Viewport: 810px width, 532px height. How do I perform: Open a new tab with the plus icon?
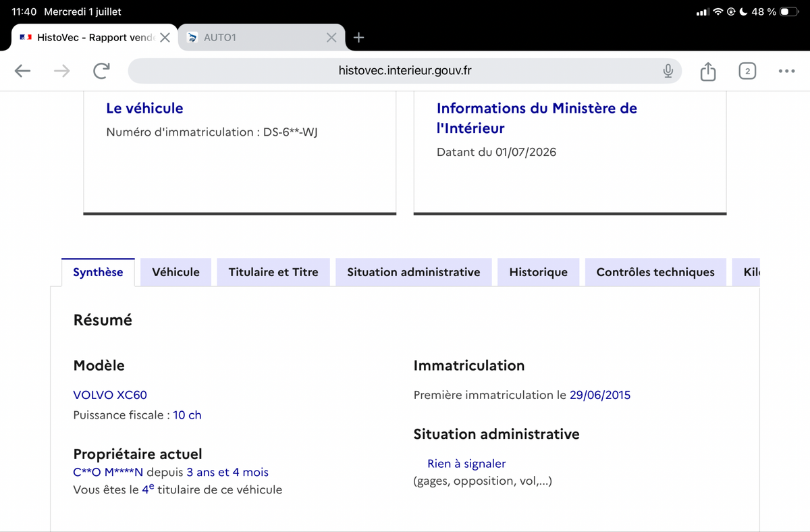(359, 38)
